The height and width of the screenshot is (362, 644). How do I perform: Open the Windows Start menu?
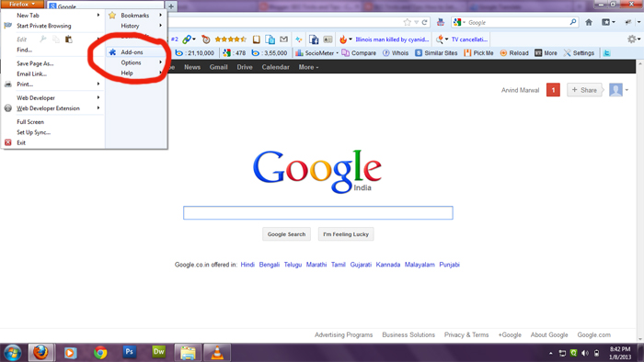[x=12, y=353]
